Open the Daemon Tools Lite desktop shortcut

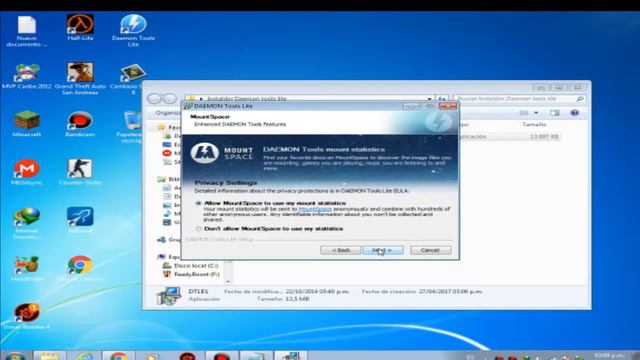pos(133,31)
